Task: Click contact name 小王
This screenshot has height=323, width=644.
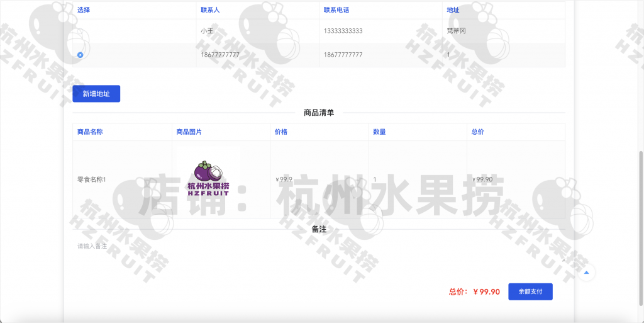Action: (207, 31)
